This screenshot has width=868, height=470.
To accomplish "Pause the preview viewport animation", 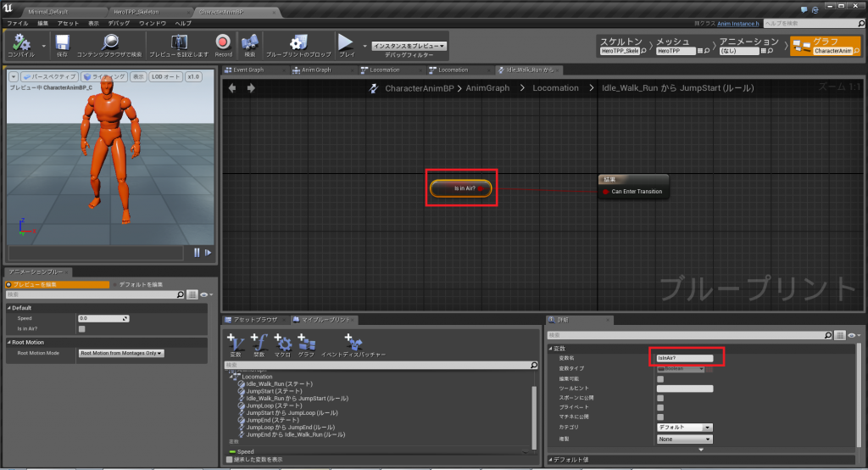I will click(198, 252).
